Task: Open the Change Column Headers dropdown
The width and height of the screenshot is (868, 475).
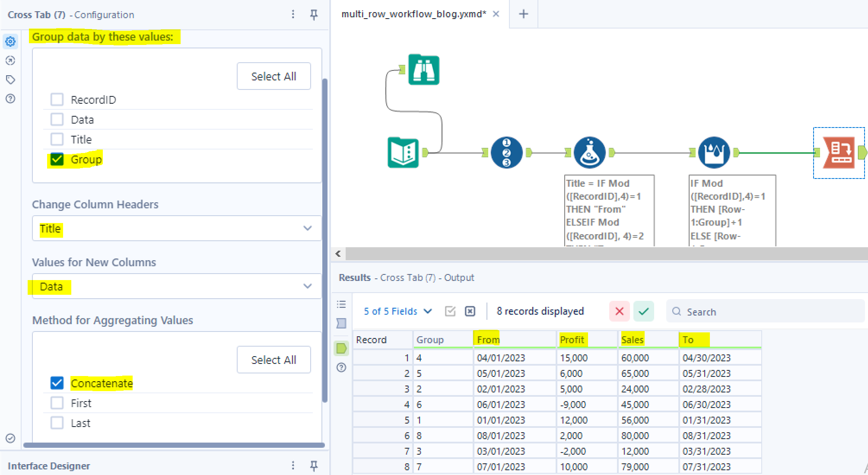Action: [x=177, y=228]
